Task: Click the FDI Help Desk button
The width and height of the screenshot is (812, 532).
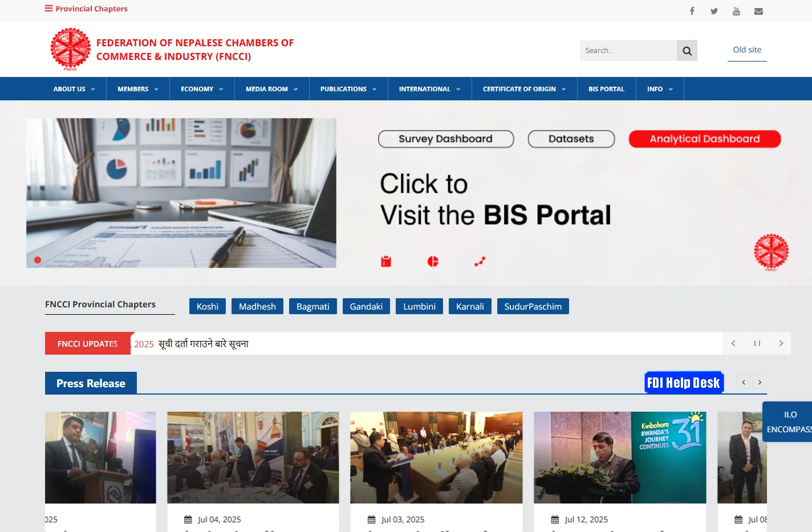Action: point(684,383)
